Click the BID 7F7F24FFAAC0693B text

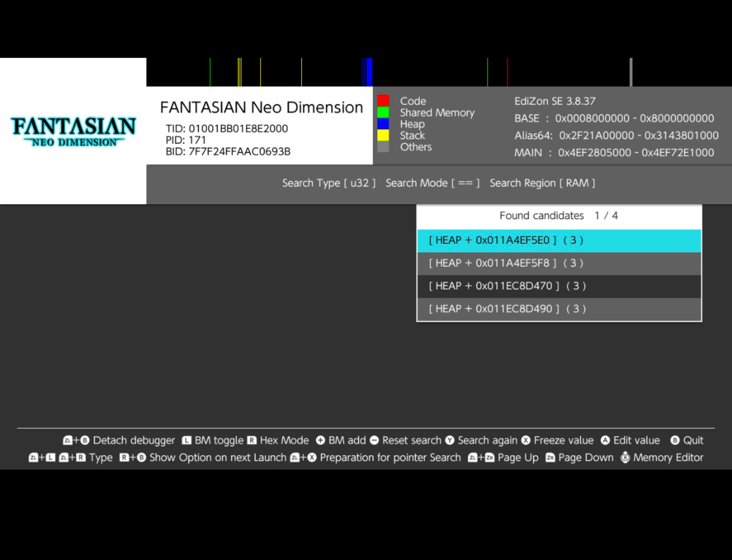[228, 152]
